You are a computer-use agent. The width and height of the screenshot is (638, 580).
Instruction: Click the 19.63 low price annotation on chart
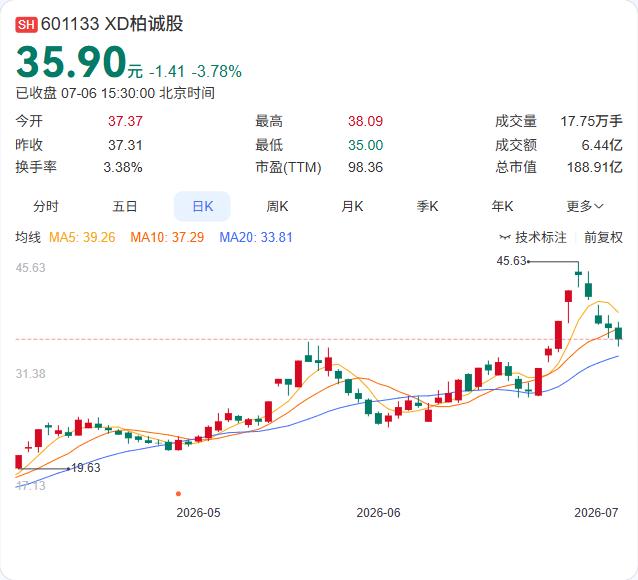tap(85, 468)
